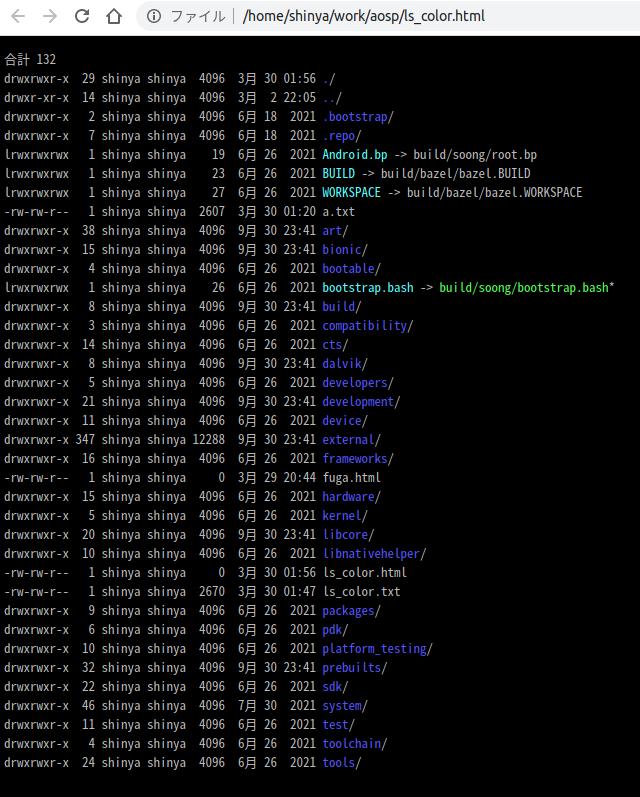This screenshot has width=640, height=797.
Task: Select the '.bootstrap/' directory name
Action: click(358, 117)
